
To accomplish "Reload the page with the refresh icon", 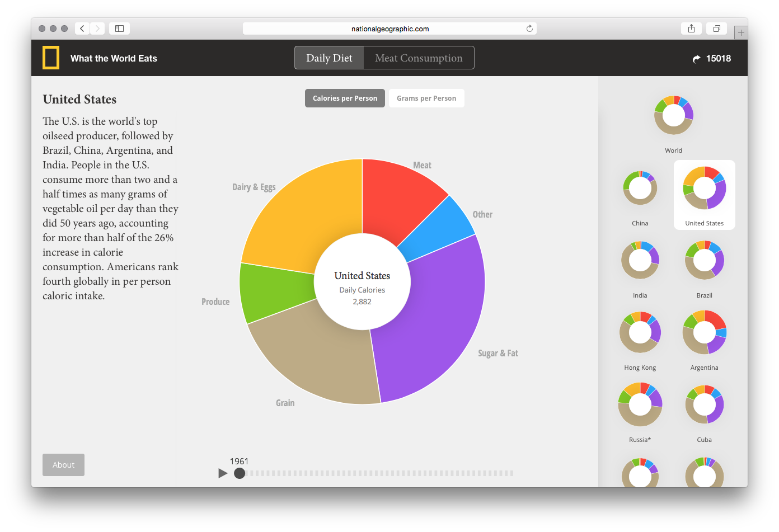I will [x=529, y=29].
